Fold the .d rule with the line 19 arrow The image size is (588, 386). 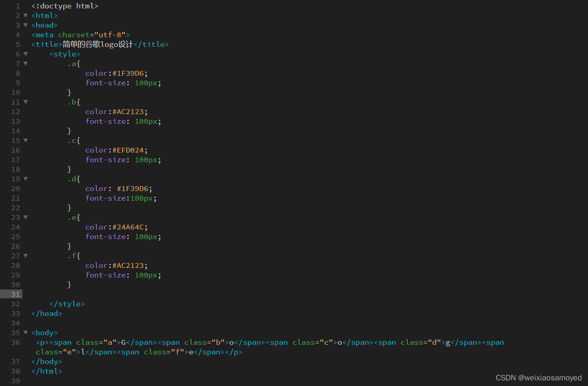(x=26, y=179)
